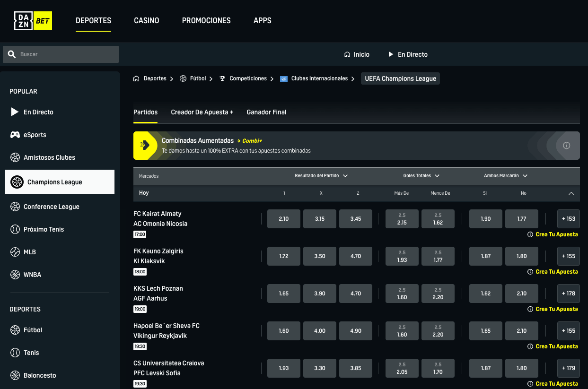Go to Competiciones breadcrumb link
This screenshot has height=389, width=588.
pos(248,78)
